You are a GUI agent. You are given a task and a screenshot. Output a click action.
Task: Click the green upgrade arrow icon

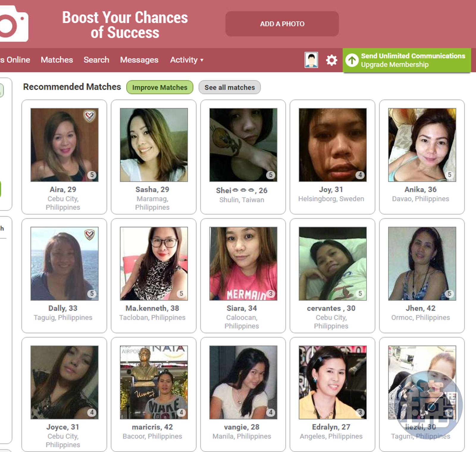pos(352,60)
